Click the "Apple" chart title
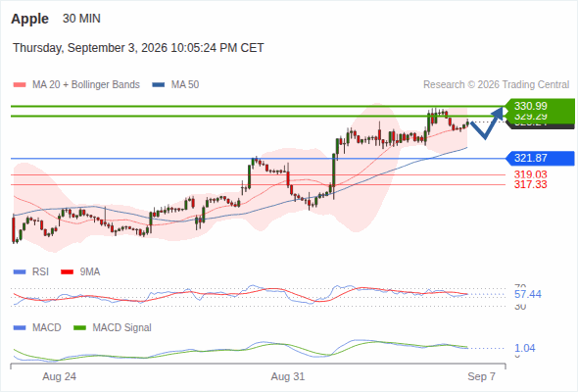 click(29, 19)
